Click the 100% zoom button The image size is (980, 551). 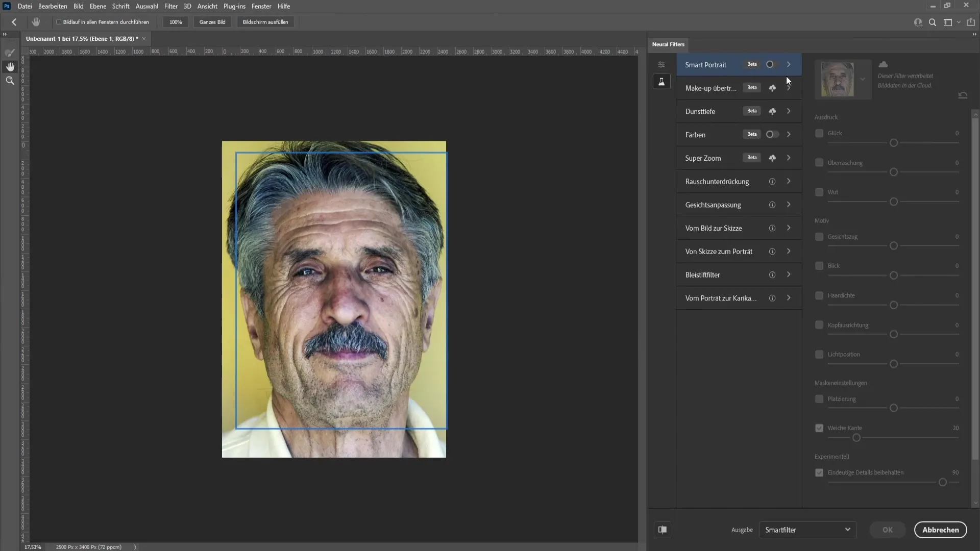click(176, 22)
